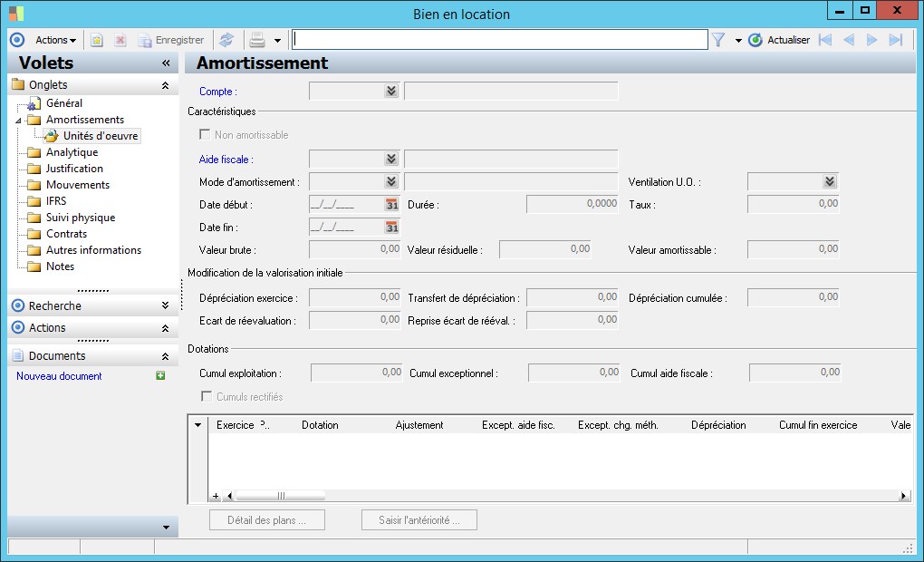Click the Détail des plans button
This screenshot has width=924, height=562.
267,520
